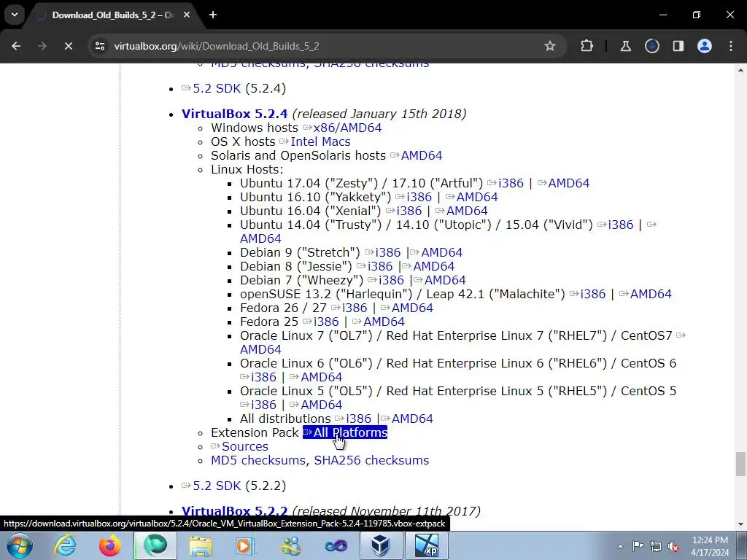Download Fedora 25 AMD64 package
The width and height of the screenshot is (747, 560).
pos(384,322)
